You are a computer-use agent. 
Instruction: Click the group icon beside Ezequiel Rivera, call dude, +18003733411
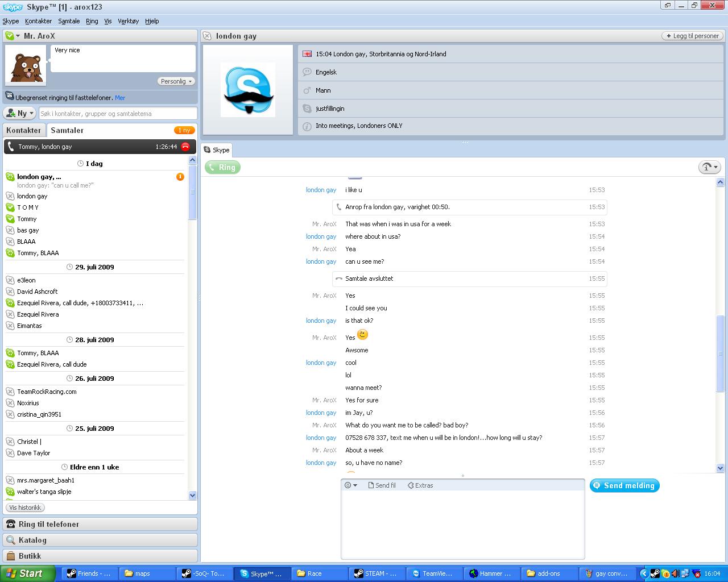(10, 303)
